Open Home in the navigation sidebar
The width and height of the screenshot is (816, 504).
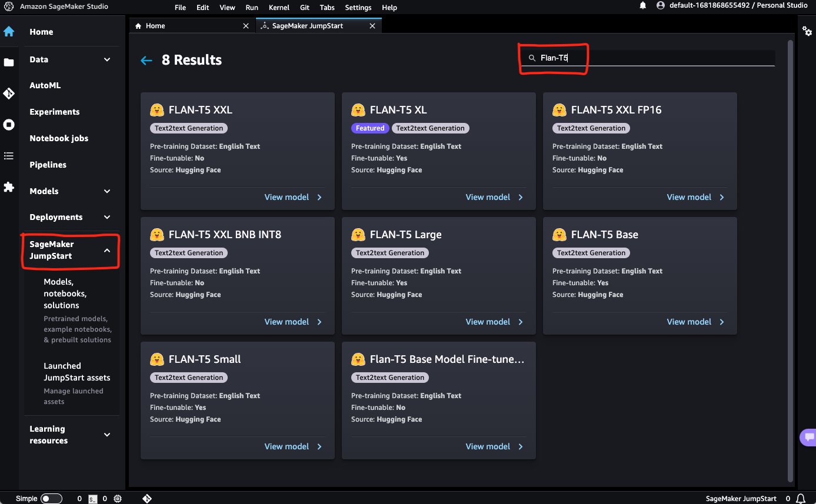pyautogui.click(x=41, y=32)
